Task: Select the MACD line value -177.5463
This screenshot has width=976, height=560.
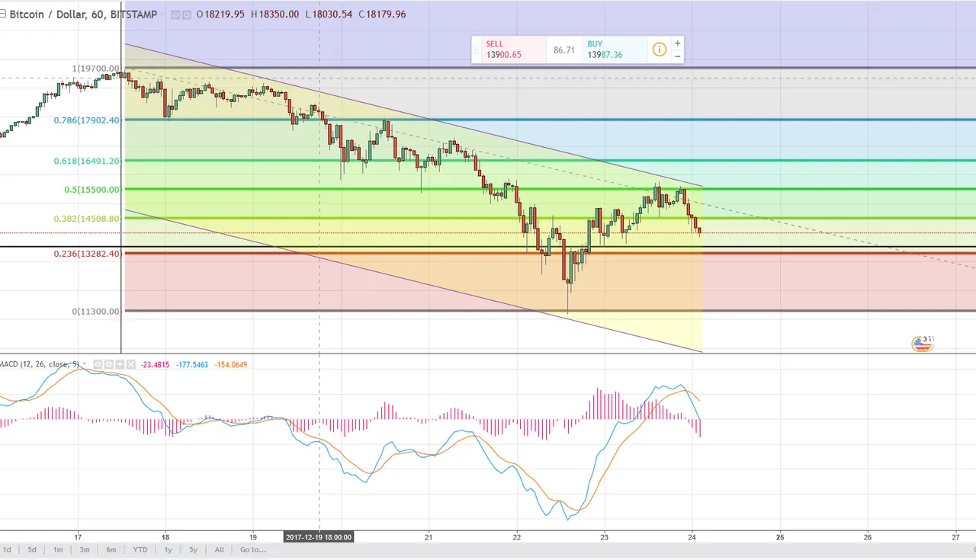Action: [191, 365]
